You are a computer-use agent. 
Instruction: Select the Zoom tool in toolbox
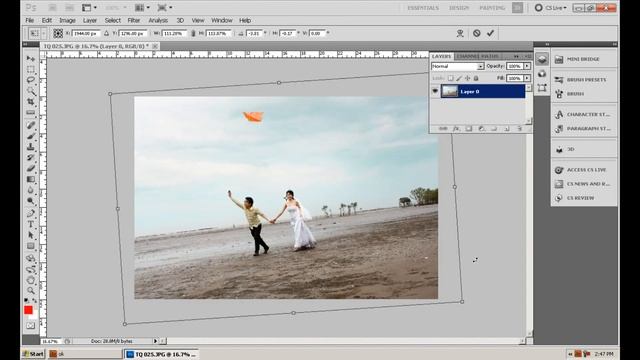[x=31, y=291]
